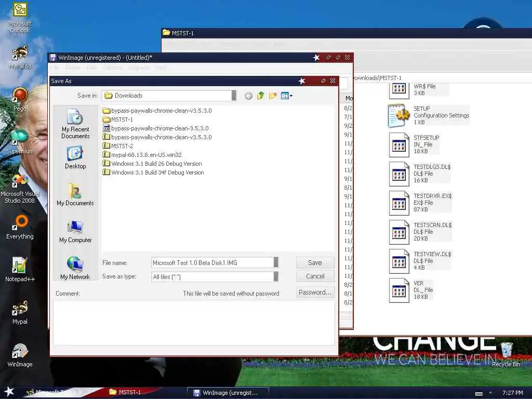Click the MSTST-1 window title bar
Screen dimensions: 532x399
[x=347, y=33]
